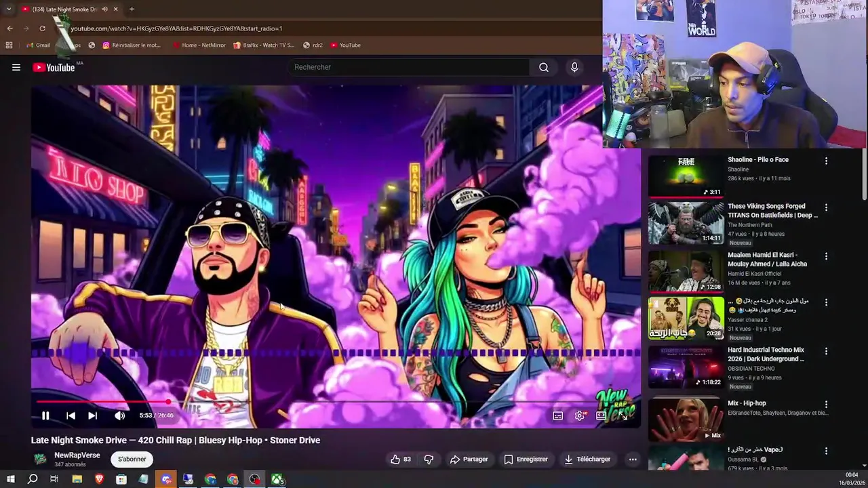Open more actions ellipsis below video
The height and width of the screenshot is (488, 868).
tap(633, 459)
